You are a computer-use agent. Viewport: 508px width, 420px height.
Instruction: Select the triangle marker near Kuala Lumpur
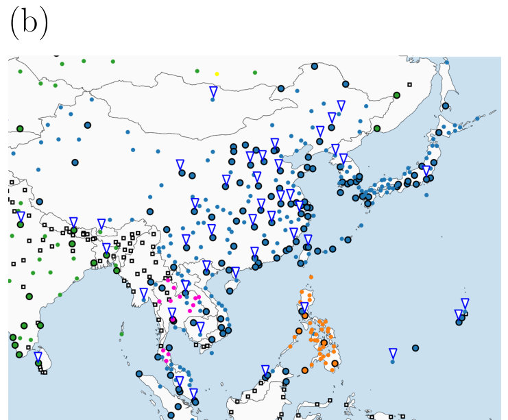coord(180,382)
